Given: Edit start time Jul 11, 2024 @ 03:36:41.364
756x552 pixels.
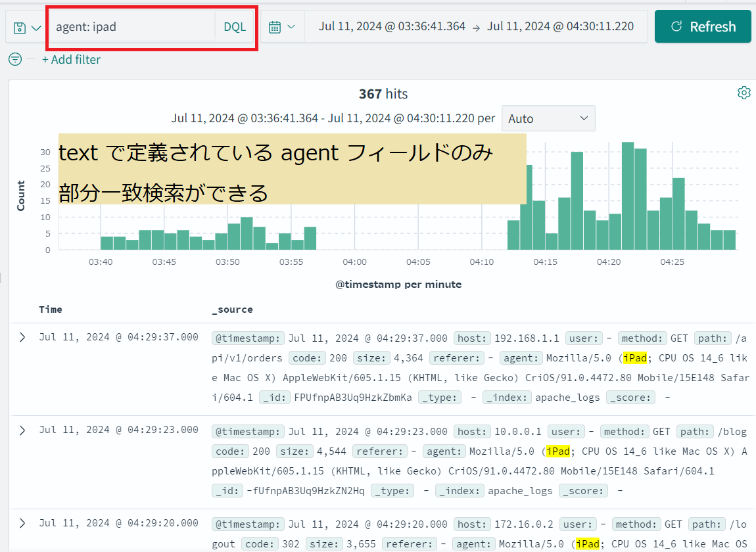Looking at the screenshot, I should [x=392, y=26].
